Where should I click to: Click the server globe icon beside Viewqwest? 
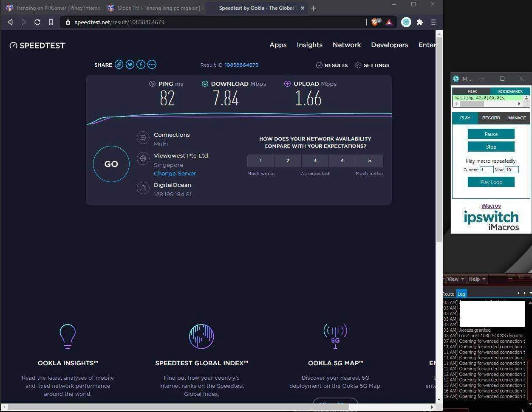pyautogui.click(x=143, y=158)
